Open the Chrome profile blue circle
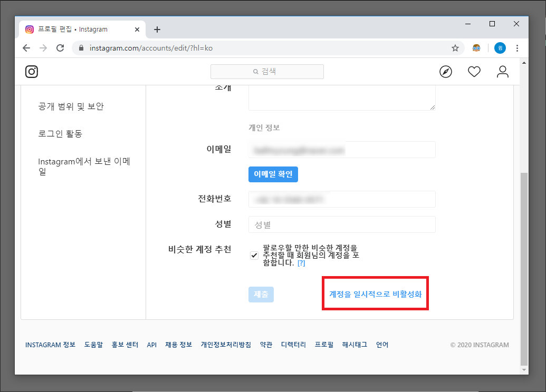This screenshot has height=392, width=546. pos(500,48)
